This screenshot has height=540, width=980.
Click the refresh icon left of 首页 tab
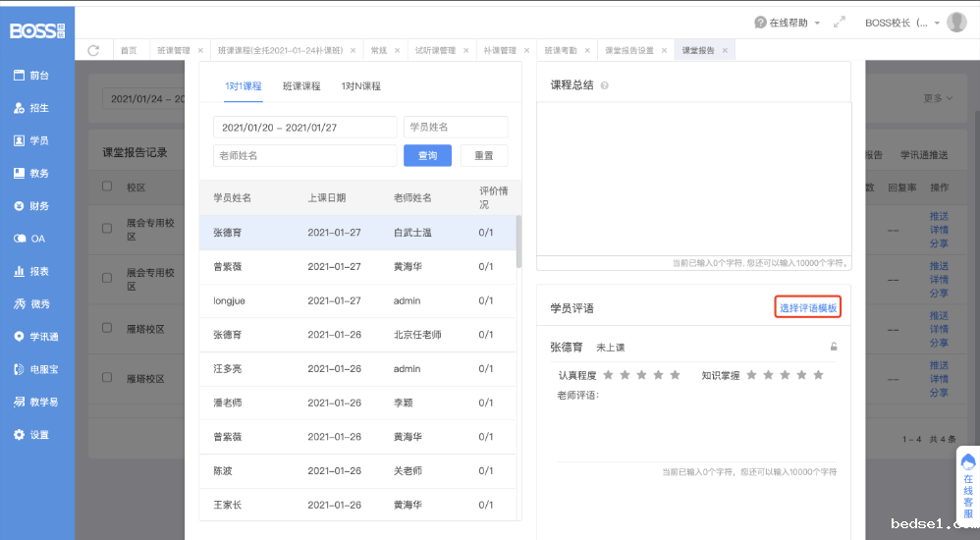pos(93,50)
